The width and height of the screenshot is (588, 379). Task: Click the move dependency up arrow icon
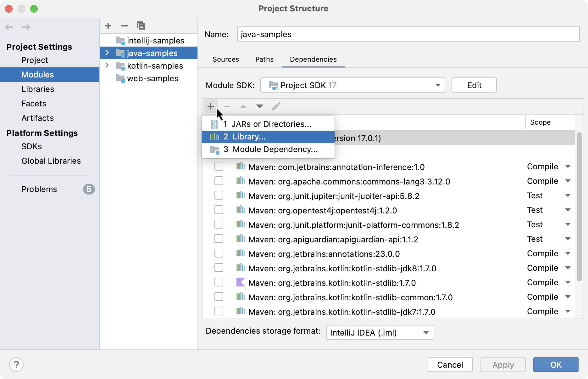(243, 106)
